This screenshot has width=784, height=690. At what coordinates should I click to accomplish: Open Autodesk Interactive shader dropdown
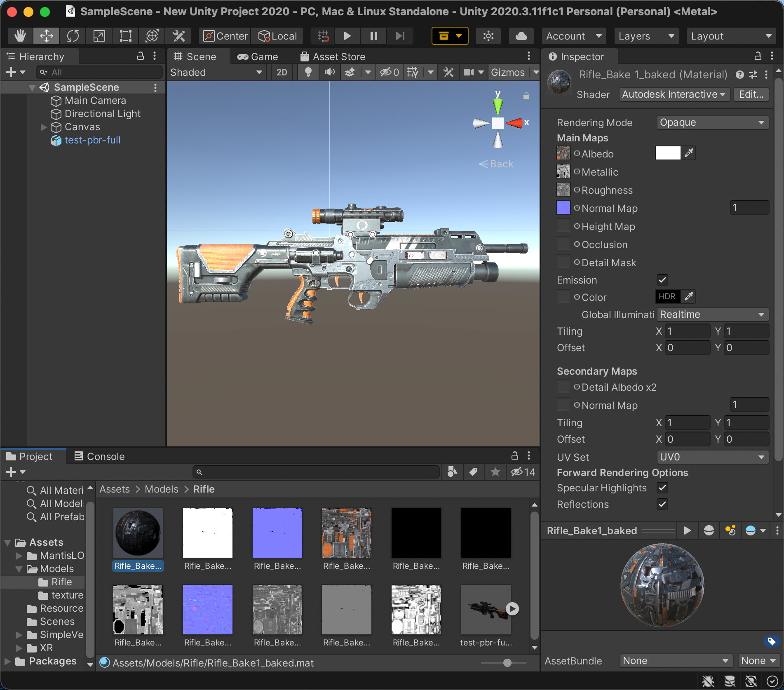[674, 94]
